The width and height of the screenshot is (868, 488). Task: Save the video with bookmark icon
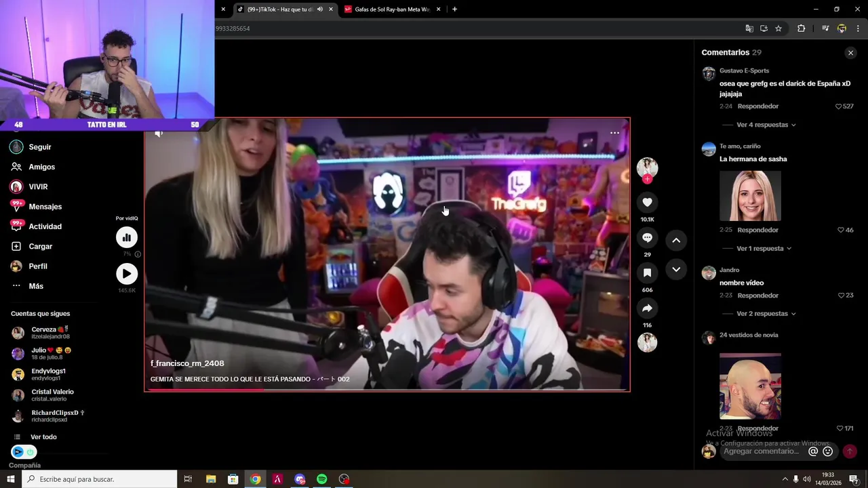(x=647, y=272)
